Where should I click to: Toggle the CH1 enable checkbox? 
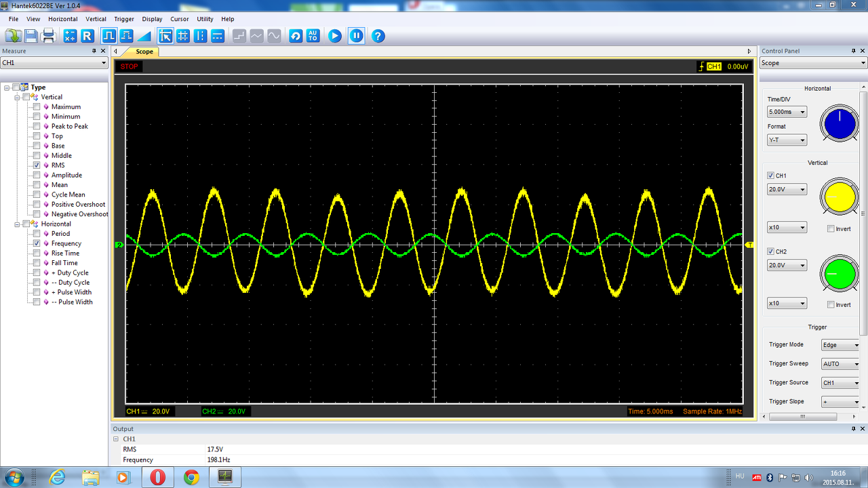770,176
